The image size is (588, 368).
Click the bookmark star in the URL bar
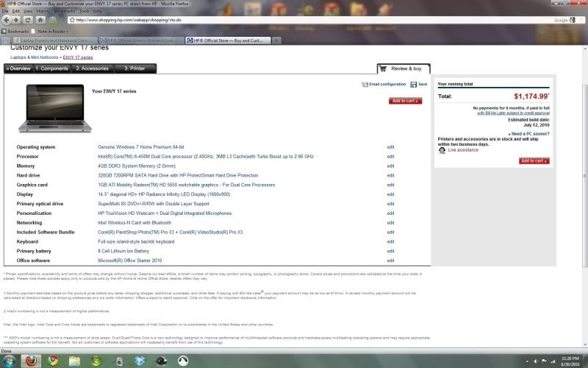pyautogui.click(x=72, y=20)
